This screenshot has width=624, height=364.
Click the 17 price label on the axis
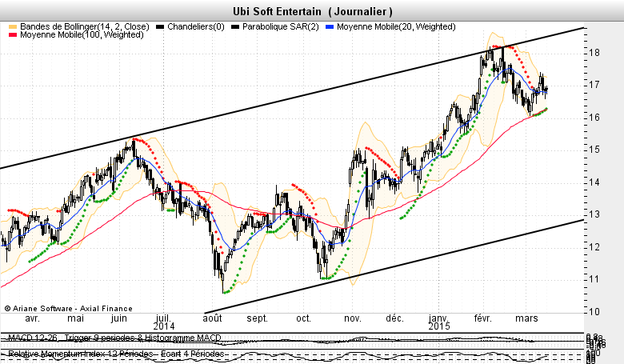point(594,85)
